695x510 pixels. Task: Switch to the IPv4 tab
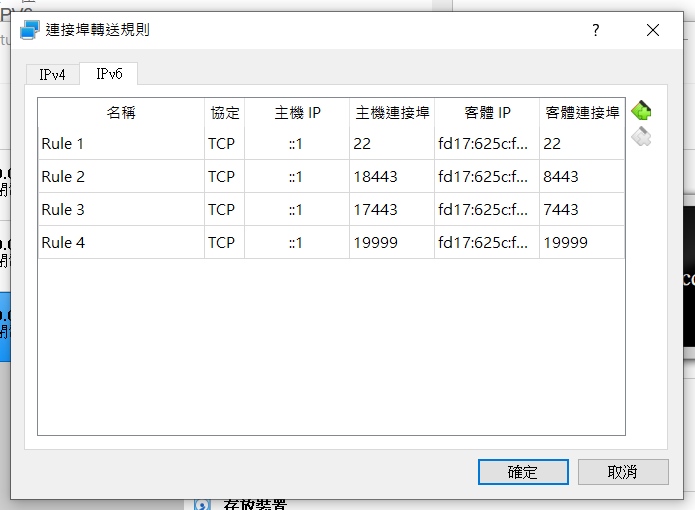click(x=52, y=74)
